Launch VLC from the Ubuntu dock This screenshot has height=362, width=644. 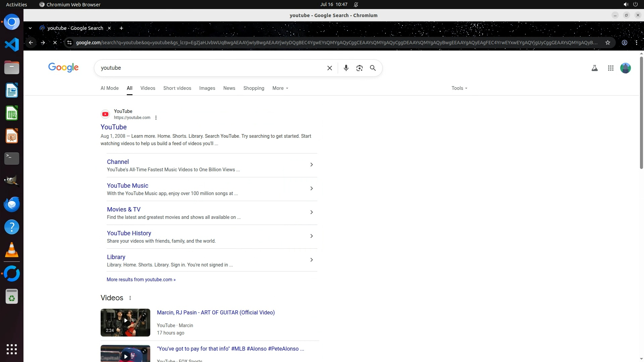[x=12, y=250]
